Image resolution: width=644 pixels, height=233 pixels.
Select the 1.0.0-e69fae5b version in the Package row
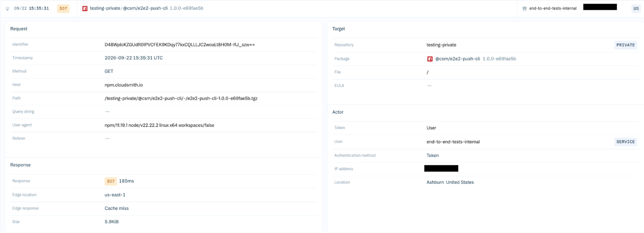[x=499, y=59]
